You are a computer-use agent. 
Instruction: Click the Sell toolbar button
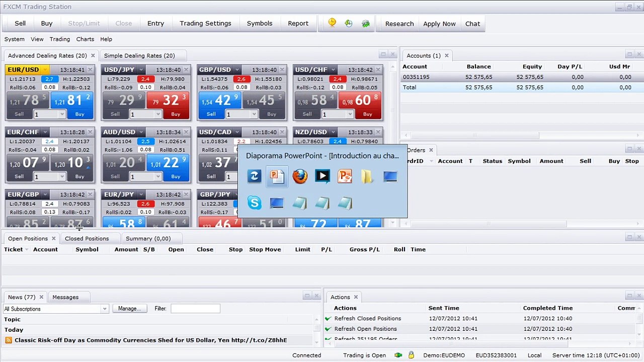pos(20,24)
